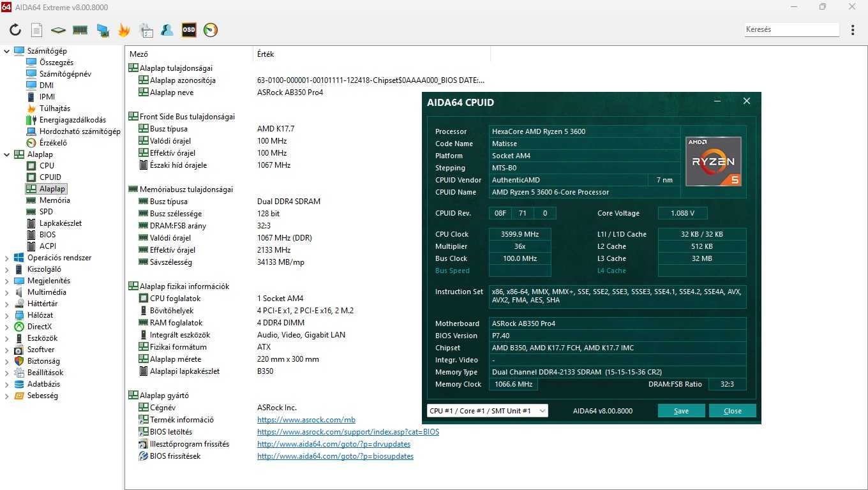Viewport: 868px width, 490px height.
Task: Select Összegzés in the tree
Action: (x=56, y=63)
